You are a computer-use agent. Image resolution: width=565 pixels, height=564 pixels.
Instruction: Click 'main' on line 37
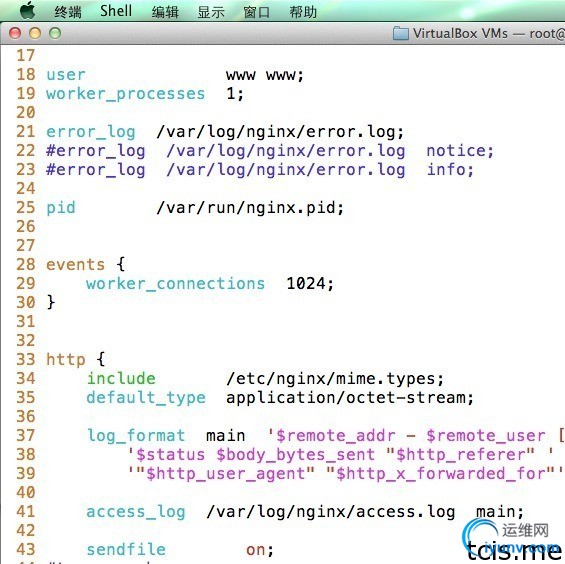point(226,436)
